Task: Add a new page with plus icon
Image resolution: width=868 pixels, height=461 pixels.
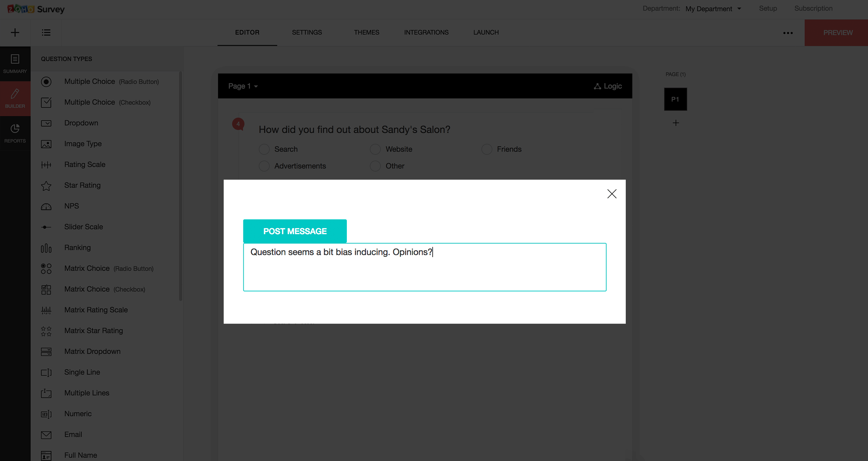Action: coord(675,123)
